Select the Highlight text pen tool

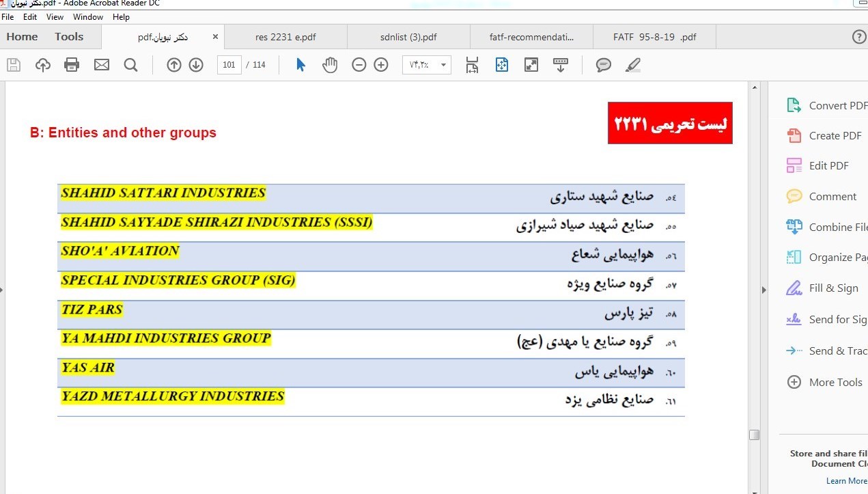(x=633, y=65)
